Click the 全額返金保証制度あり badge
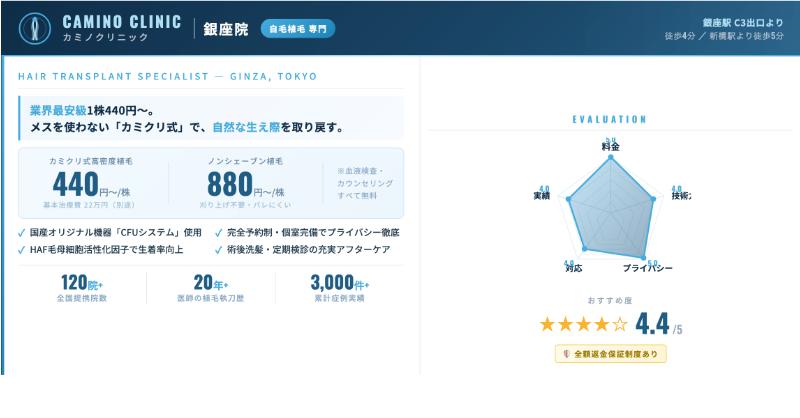Viewport: 800px width, 418px height. (x=610, y=353)
